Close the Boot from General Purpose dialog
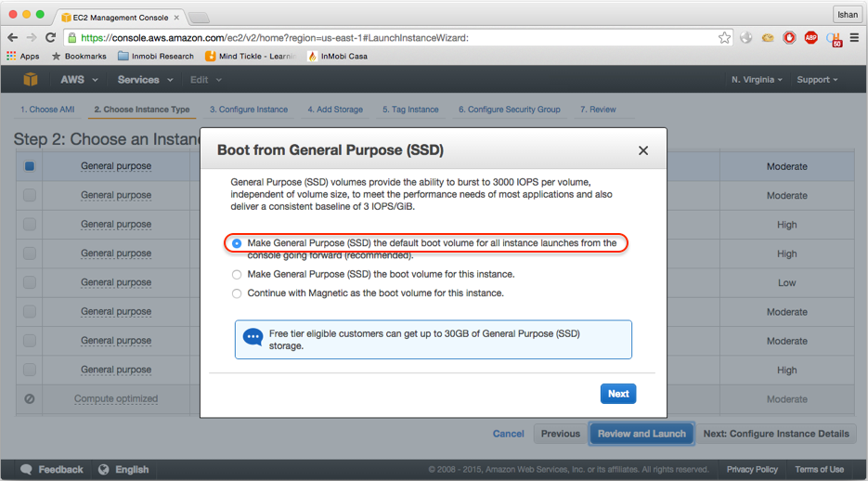 [x=642, y=150]
